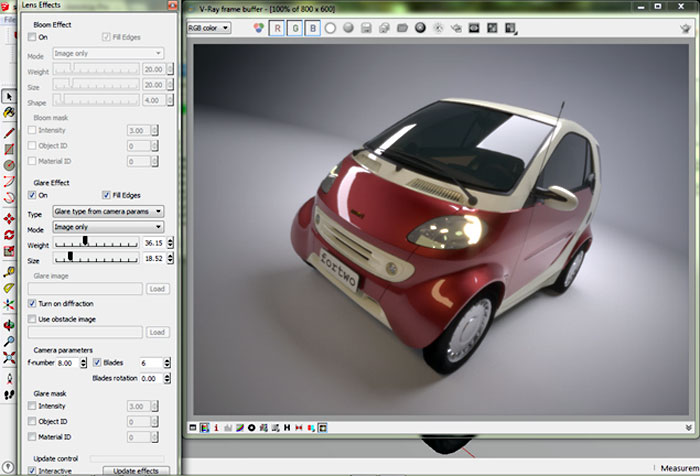Viewport: 700px width, 476px height.
Task: Choose the Line pencil tool
Action: pyautogui.click(x=8, y=133)
